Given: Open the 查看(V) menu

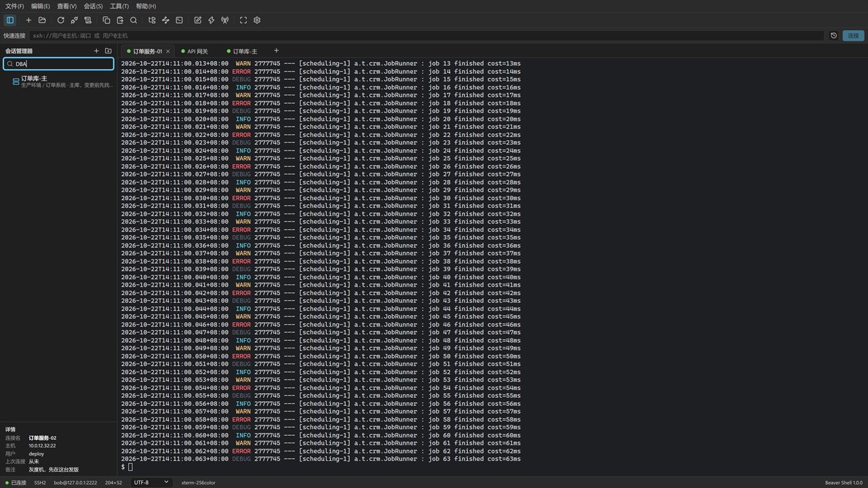Looking at the screenshot, I should click(x=67, y=6).
